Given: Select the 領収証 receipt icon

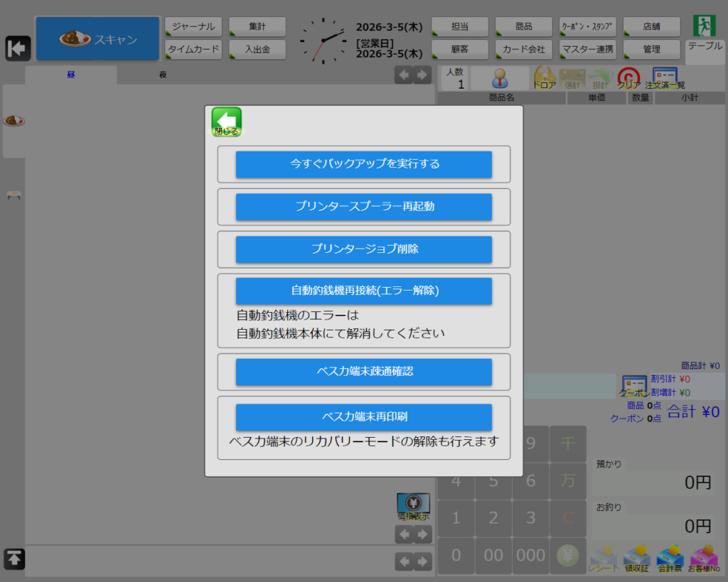Looking at the screenshot, I should click(x=636, y=559).
